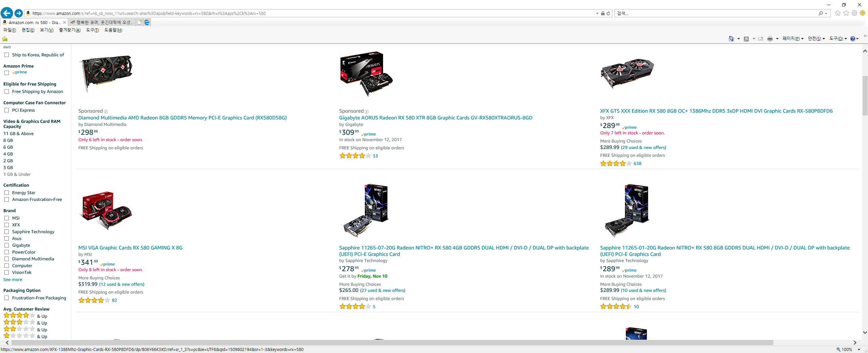Click the vertical scrollbar down arrow
This screenshot has height=353, width=868.
tap(865, 333)
